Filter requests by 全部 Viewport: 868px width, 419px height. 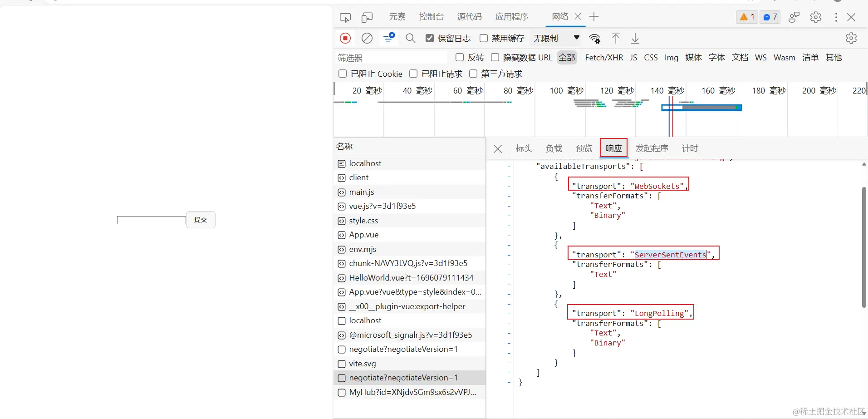tap(567, 58)
